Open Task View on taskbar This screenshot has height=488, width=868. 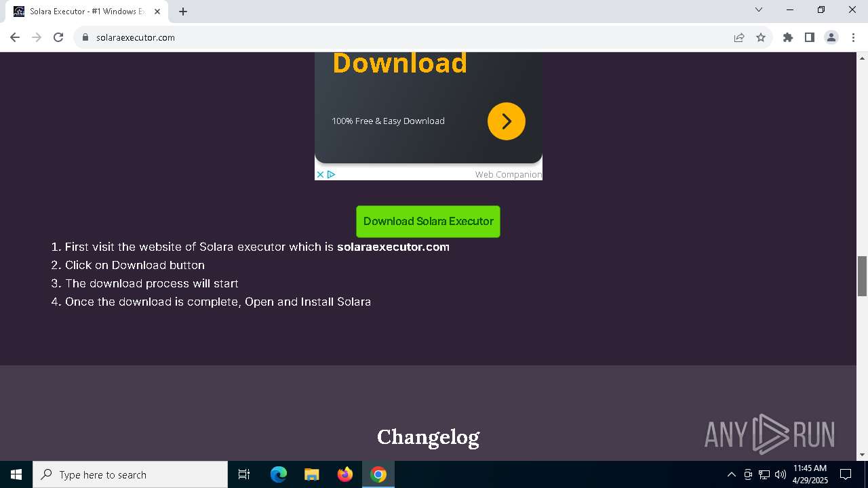[244, 474]
